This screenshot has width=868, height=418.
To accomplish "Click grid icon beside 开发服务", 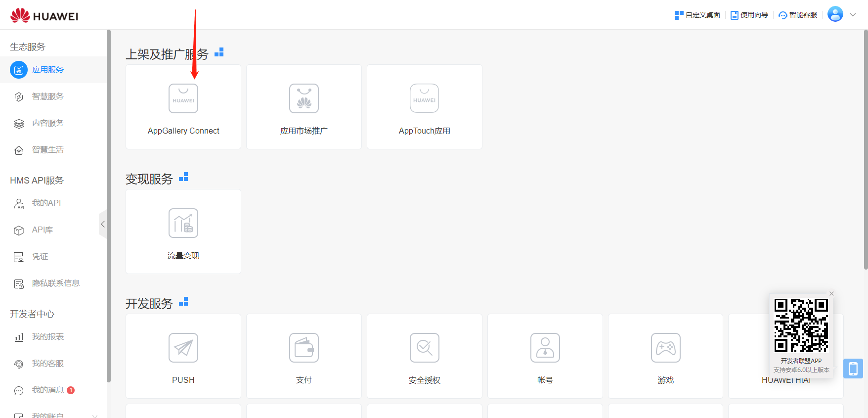I will tap(183, 302).
